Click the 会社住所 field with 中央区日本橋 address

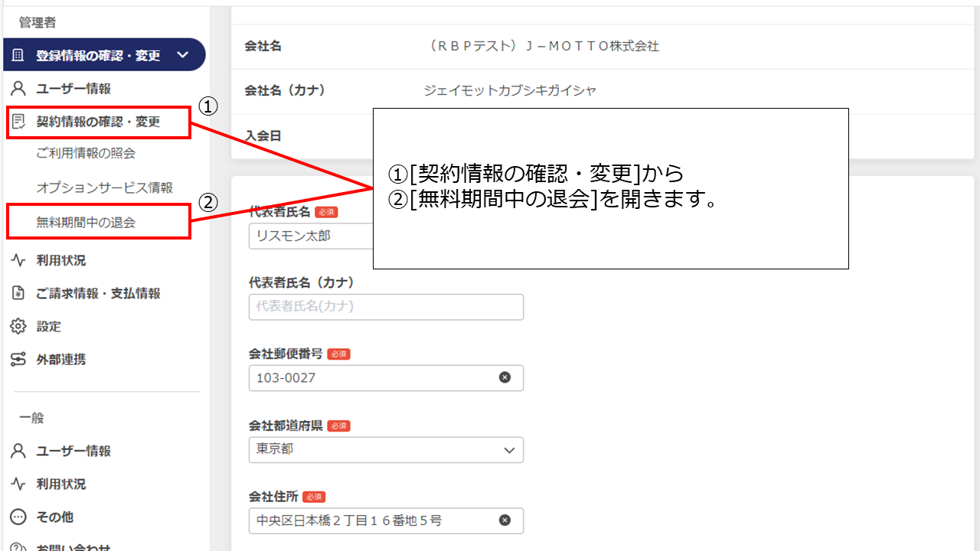(x=386, y=520)
